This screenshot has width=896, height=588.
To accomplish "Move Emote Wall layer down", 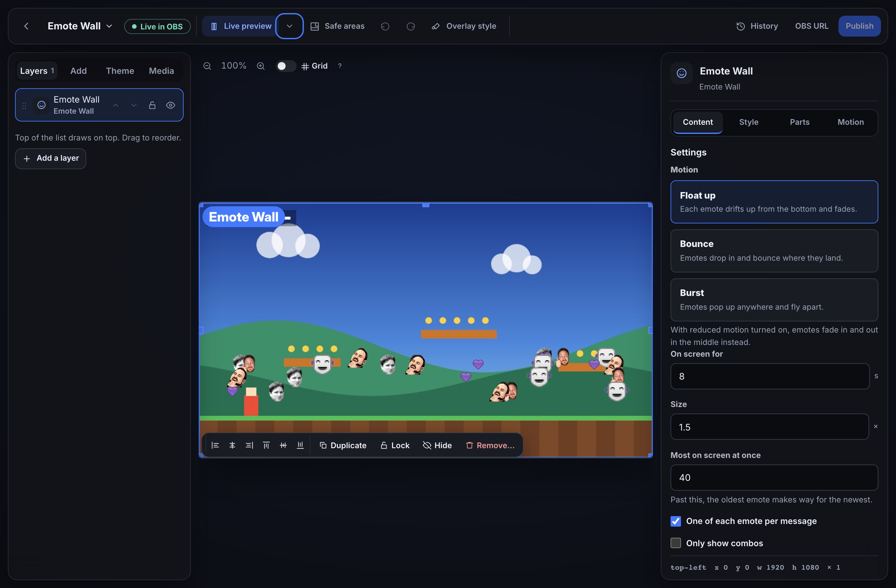I will 134,105.
